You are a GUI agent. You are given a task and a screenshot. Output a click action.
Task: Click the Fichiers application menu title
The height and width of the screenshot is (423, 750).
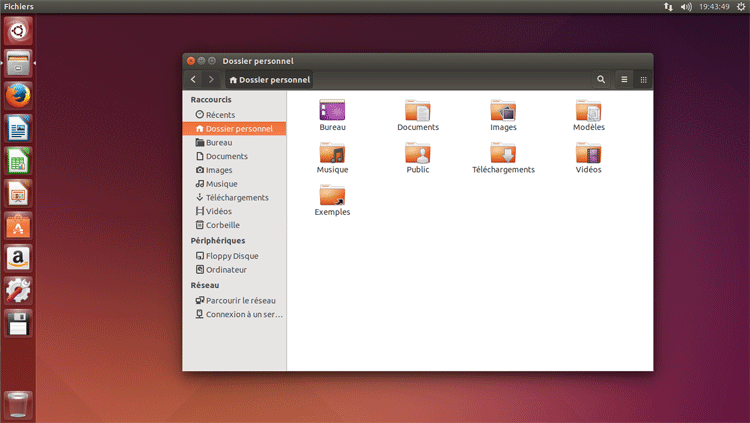click(19, 7)
